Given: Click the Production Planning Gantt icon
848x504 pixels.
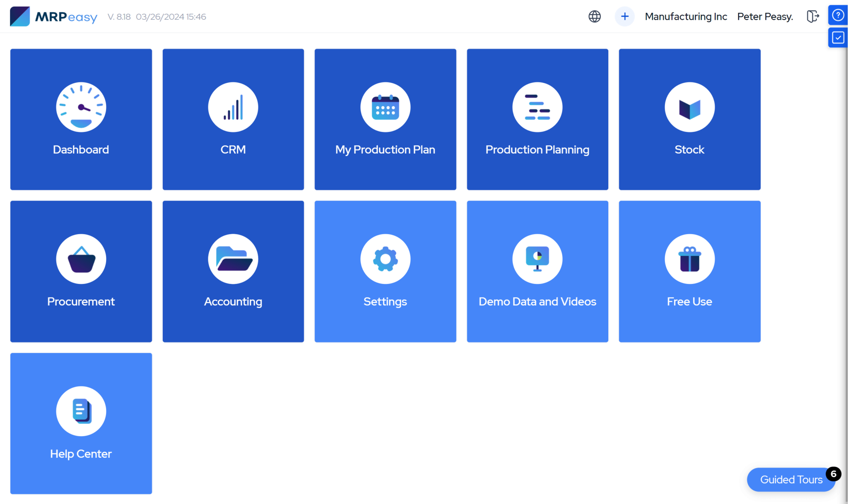Looking at the screenshot, I should point(537,107).
